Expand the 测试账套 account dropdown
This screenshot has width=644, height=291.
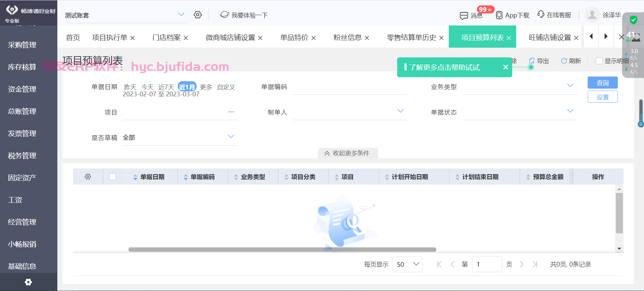coord(181,14)
